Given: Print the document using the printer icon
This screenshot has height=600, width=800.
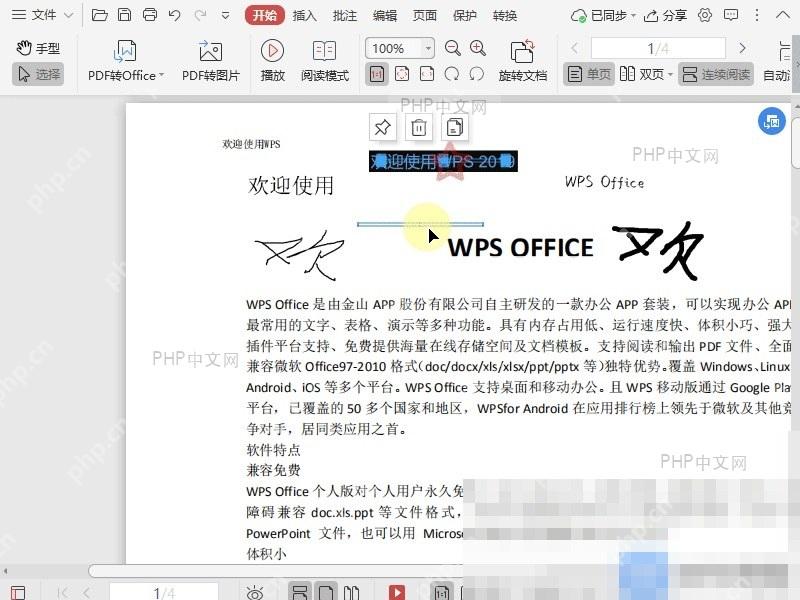Looking at the screenshot, I should coord(149,15).
